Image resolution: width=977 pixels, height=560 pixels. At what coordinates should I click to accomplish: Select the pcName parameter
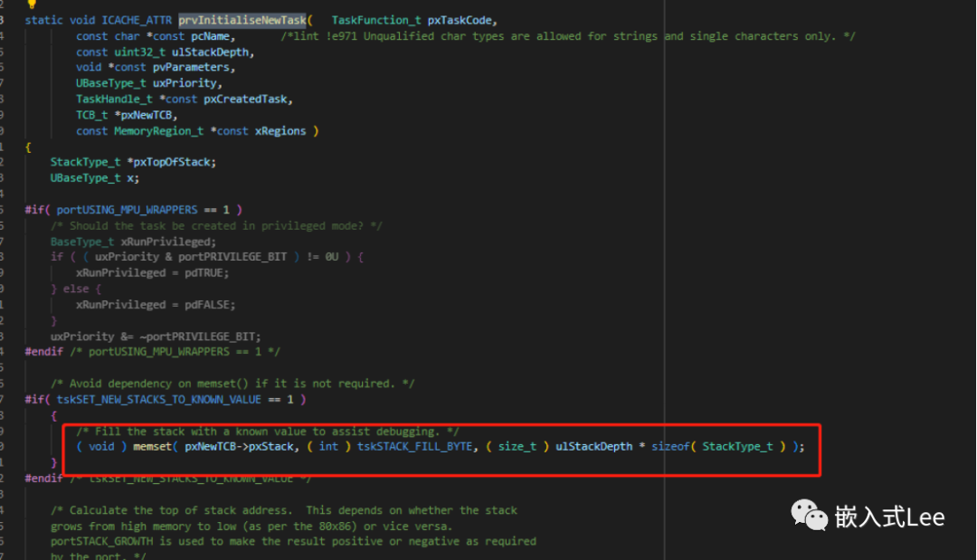pyautogui.click(x=210, y=36)
